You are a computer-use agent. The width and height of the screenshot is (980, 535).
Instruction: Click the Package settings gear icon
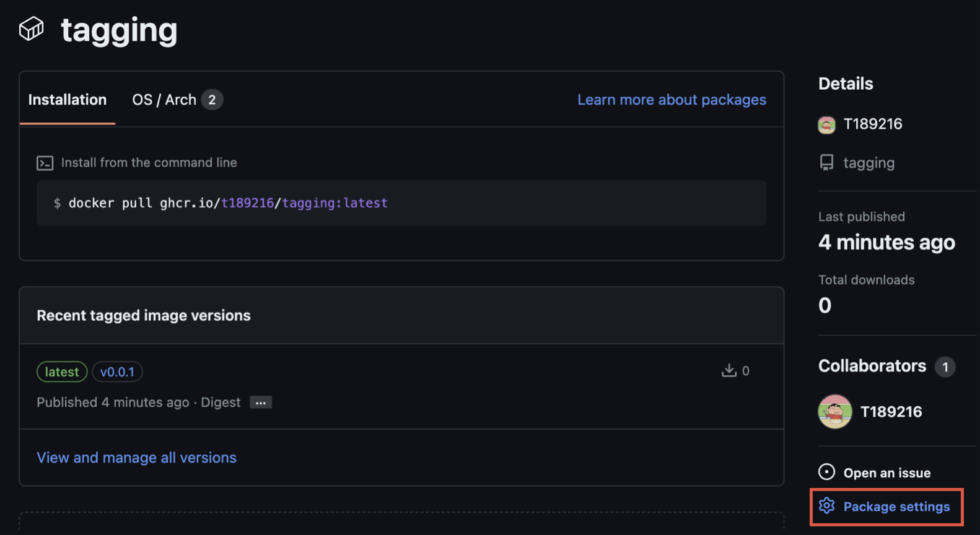click(x=826, y=506)
